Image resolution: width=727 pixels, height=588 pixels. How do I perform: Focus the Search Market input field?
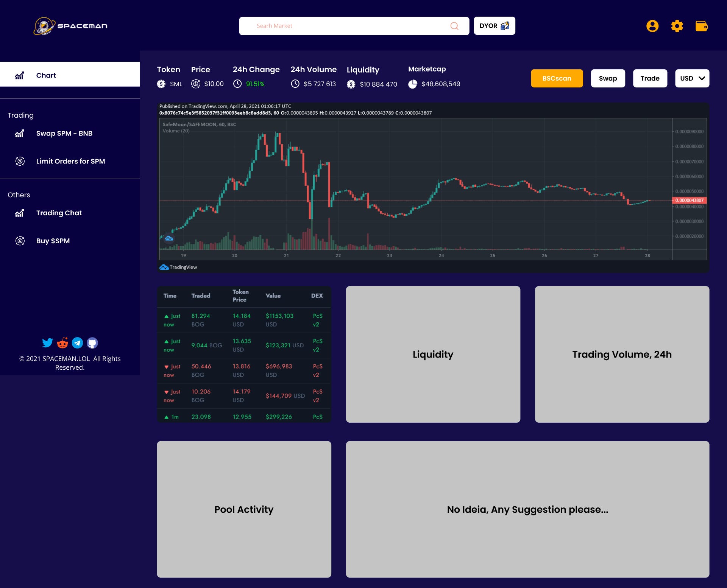click(354, 26)
